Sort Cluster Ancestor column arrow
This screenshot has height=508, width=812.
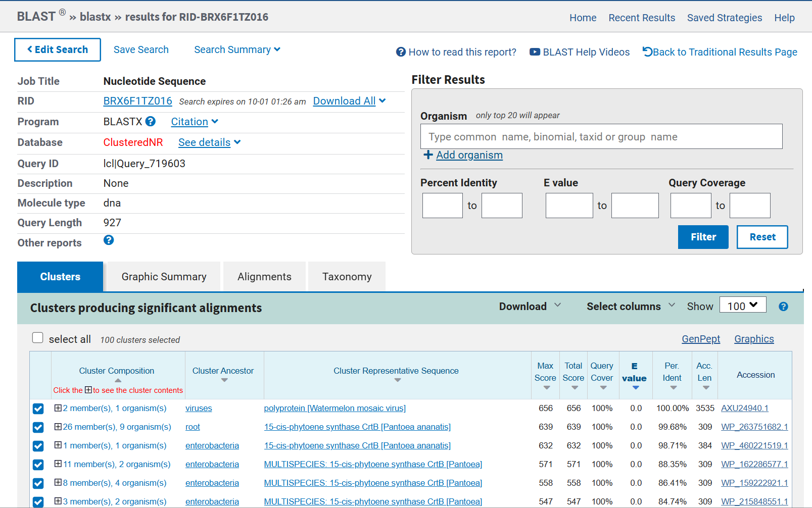[x=224, y=380]
